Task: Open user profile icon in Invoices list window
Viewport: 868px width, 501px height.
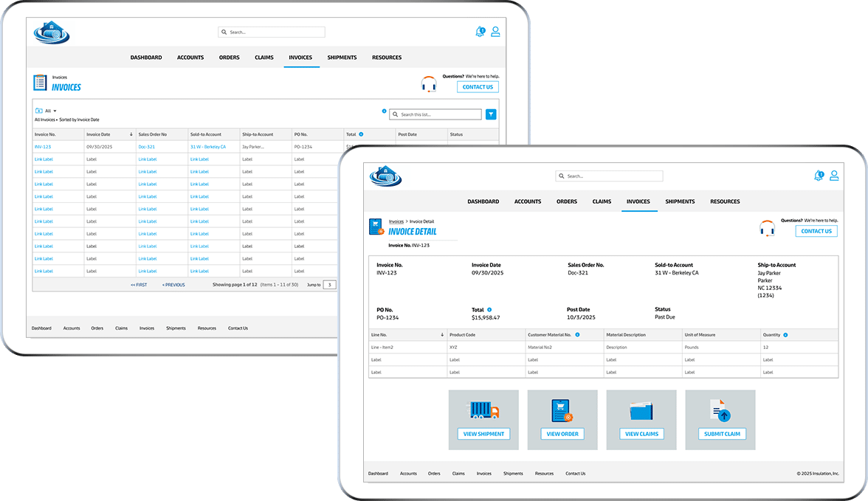Action: [495, 32]
